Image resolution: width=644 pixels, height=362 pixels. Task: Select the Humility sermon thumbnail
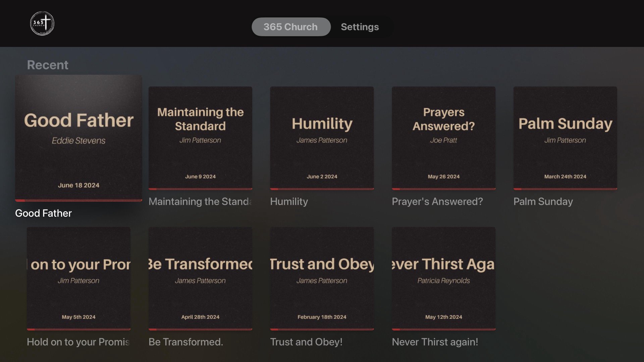(x=322, y=137)
